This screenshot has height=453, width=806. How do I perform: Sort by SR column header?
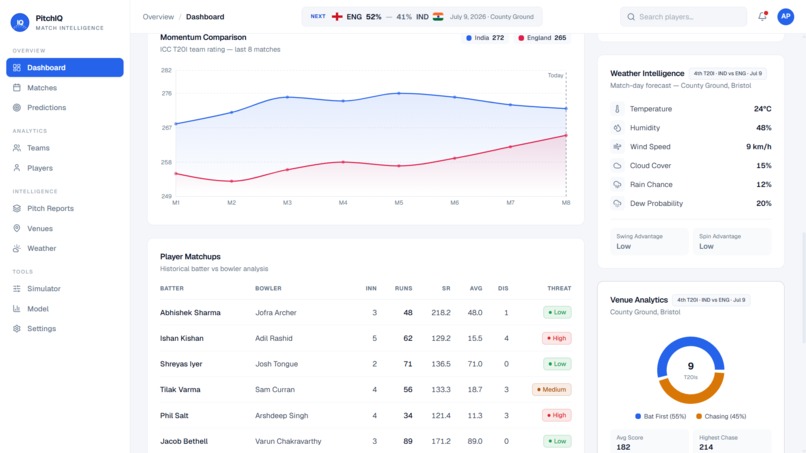[446, 288]
